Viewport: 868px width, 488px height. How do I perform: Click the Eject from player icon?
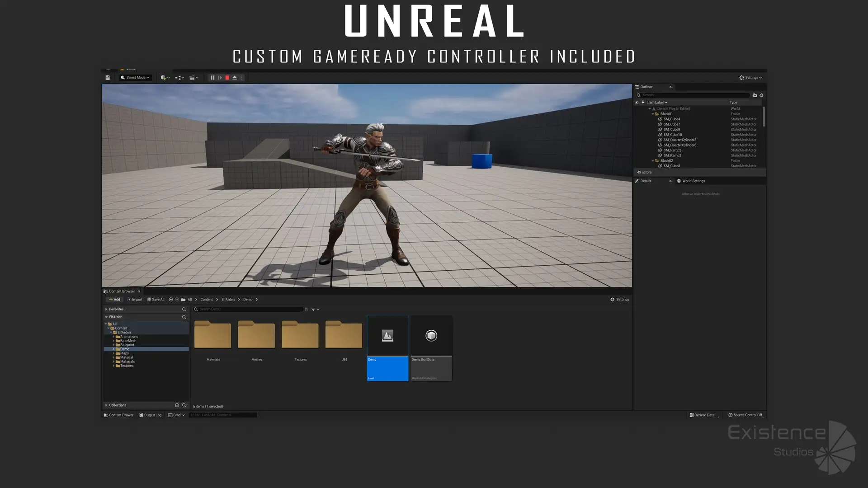pos(235,78)
